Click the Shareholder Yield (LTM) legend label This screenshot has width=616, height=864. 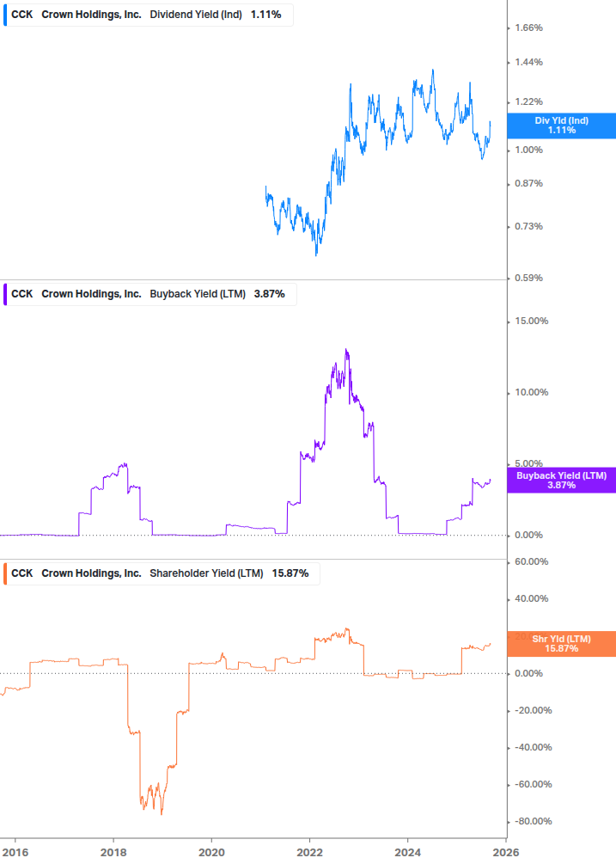click(x=206, y=573)
